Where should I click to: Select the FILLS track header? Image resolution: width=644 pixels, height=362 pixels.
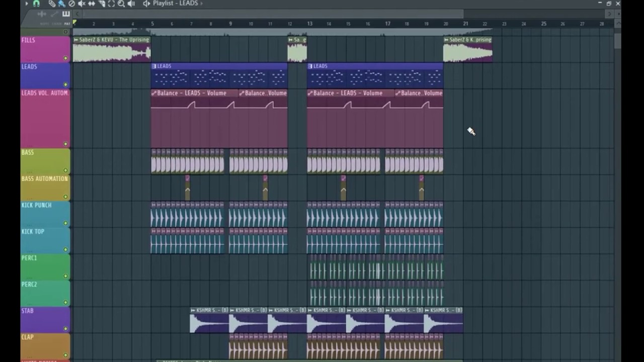pyautogui.click(x=45, y=49)
